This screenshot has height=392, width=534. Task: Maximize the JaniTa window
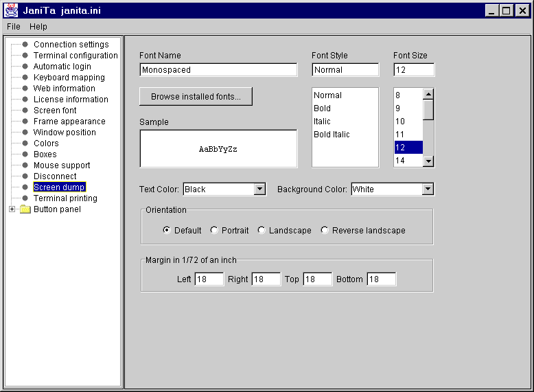(x=507, y=10)
